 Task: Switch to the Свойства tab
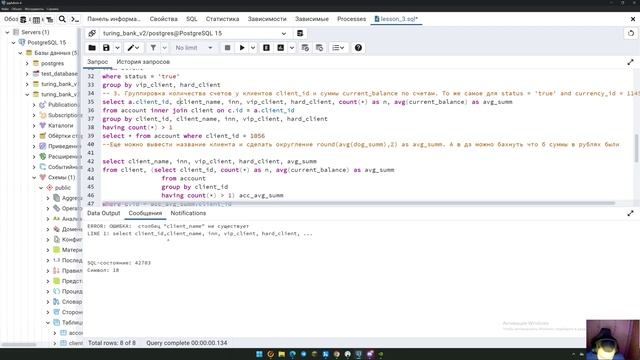click(x=163, y=19)
